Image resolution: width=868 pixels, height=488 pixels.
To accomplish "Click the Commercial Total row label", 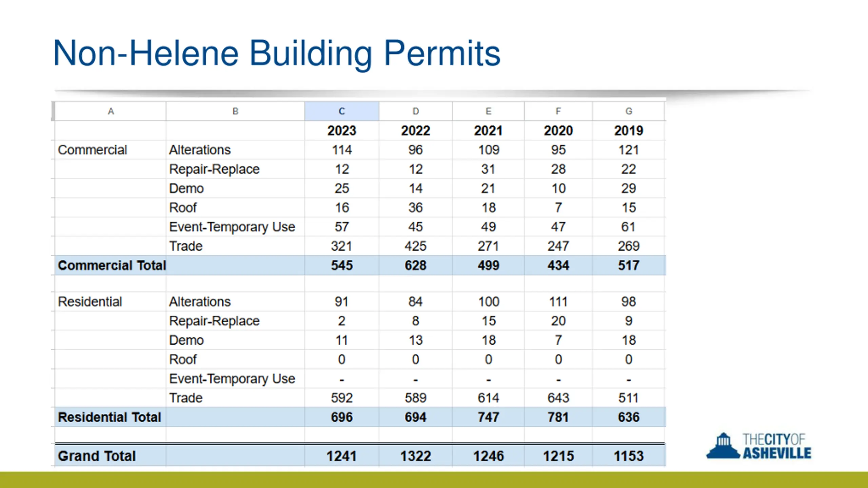I will click(x=112, y=265).
